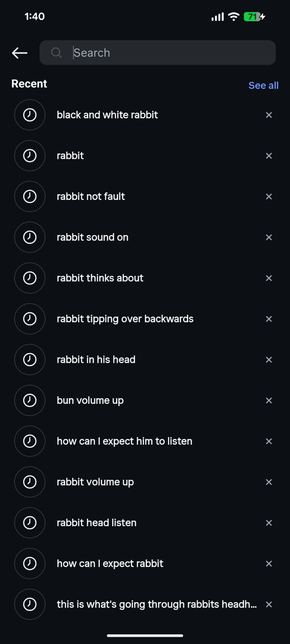The height and width of the screenshot is (644, 290).
Task: Search again for 'this is what's going through rabbits head'
Action: [x=157, y=604]
